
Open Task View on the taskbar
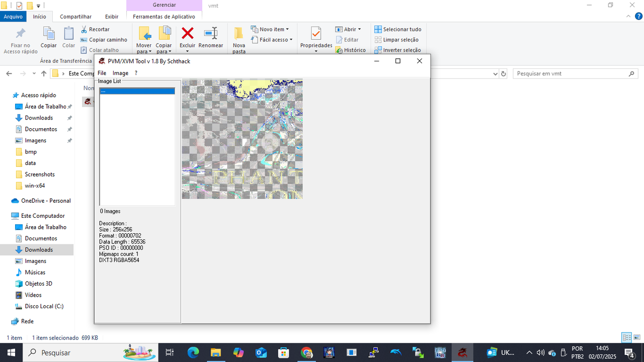pyautogui.click(x=170, y=352)
